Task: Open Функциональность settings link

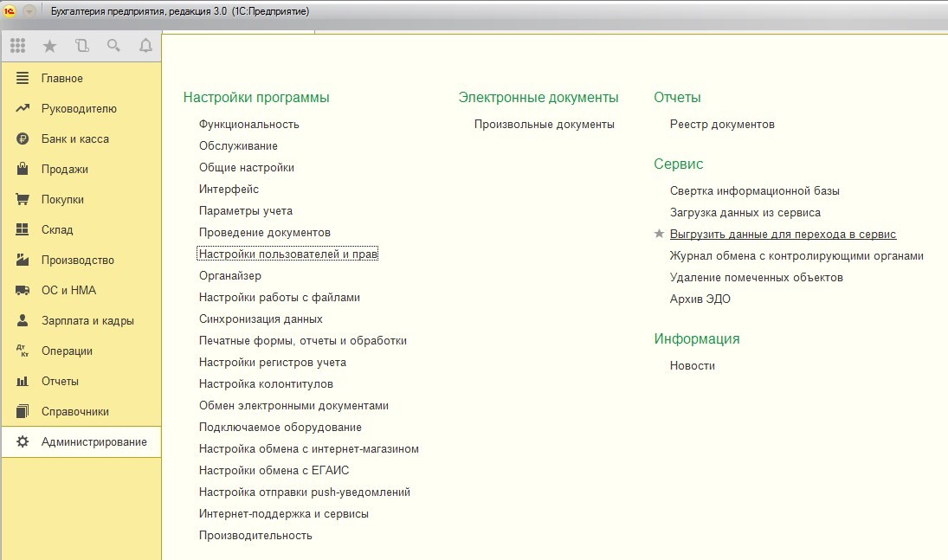Action: (x=249, y=124)
